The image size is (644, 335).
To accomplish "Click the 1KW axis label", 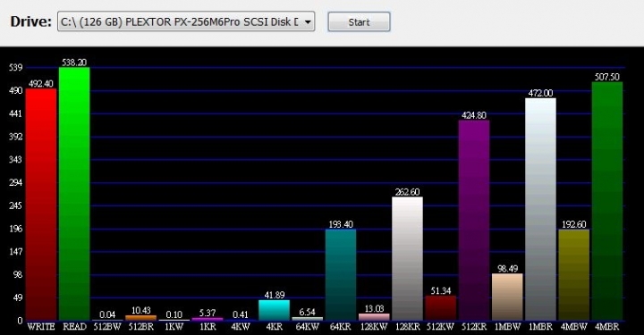I will pos(174,327).
